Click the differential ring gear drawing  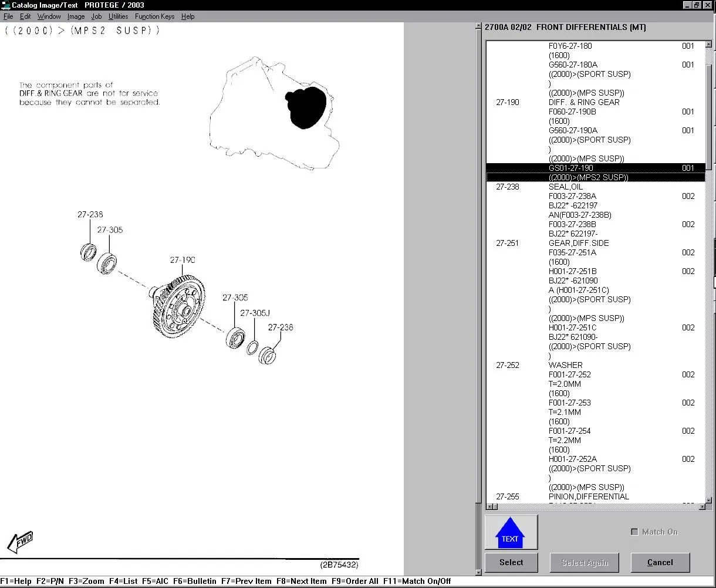[178, 305]
